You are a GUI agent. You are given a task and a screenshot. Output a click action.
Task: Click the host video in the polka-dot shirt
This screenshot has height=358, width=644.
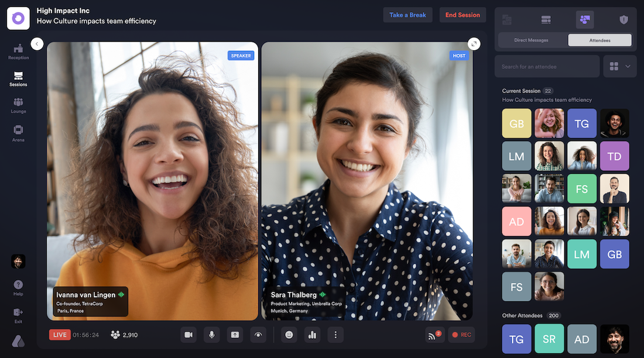(x=367, y=181)
